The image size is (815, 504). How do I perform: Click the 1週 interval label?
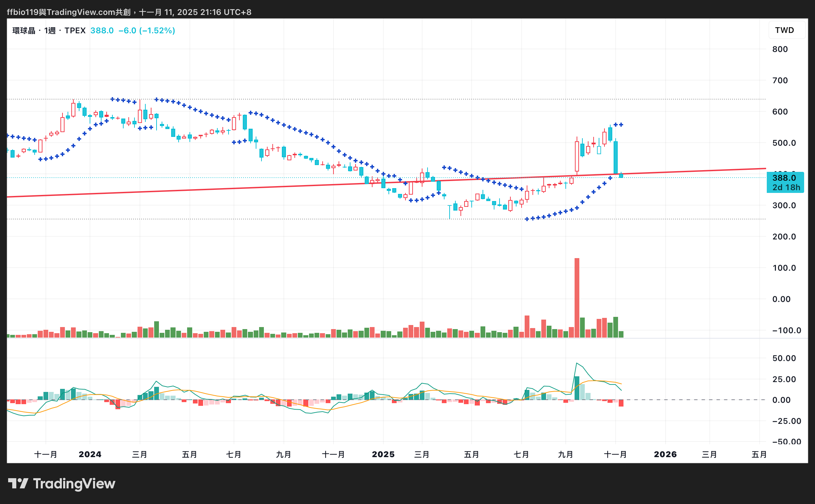pyautogui.click(x=50, y=31)
